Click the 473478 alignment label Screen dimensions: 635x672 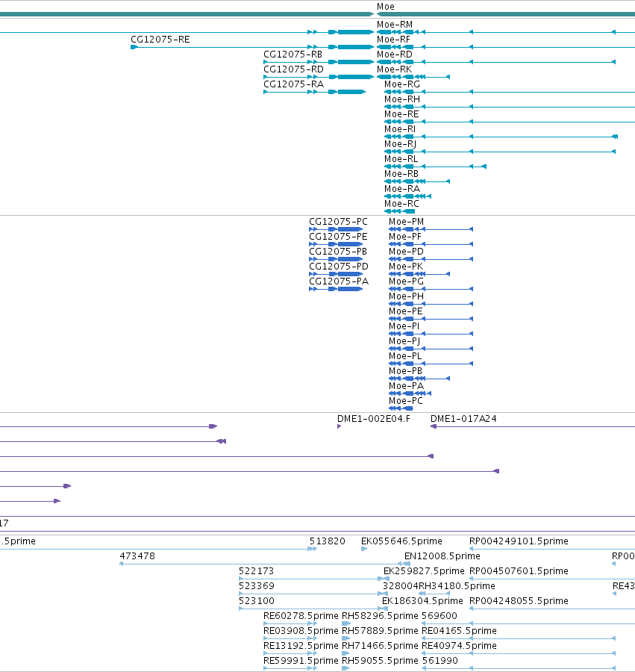pyautogui.click(x=137, y=557)
